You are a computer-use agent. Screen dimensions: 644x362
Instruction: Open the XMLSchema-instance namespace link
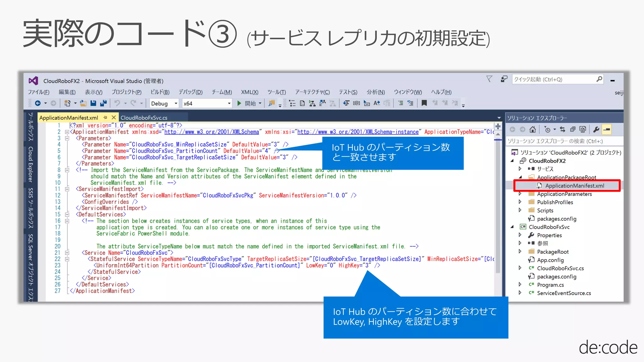(358, 132)
